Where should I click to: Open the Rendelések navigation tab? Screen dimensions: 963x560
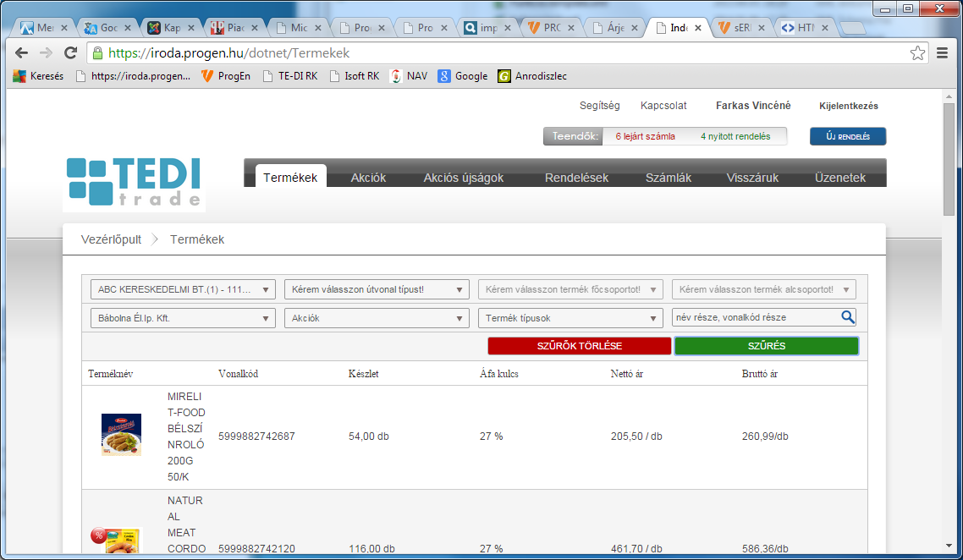click(x=576, y=178)
